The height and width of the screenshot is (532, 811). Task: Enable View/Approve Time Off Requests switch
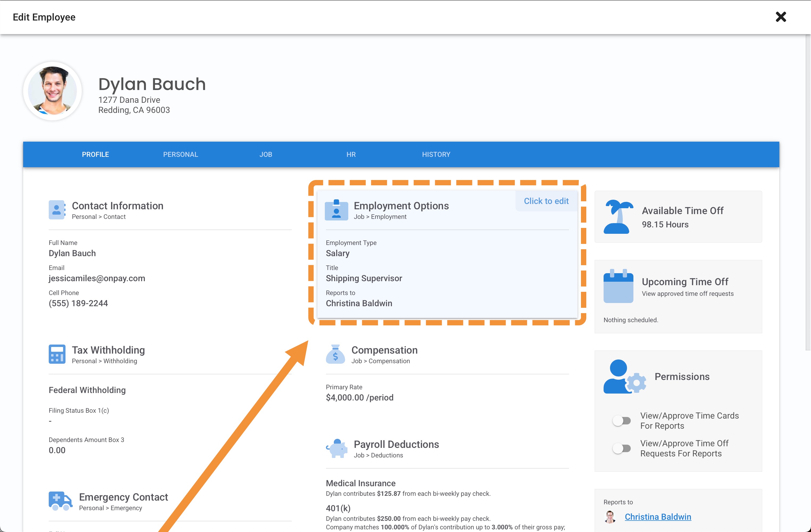tap(621, 448)
